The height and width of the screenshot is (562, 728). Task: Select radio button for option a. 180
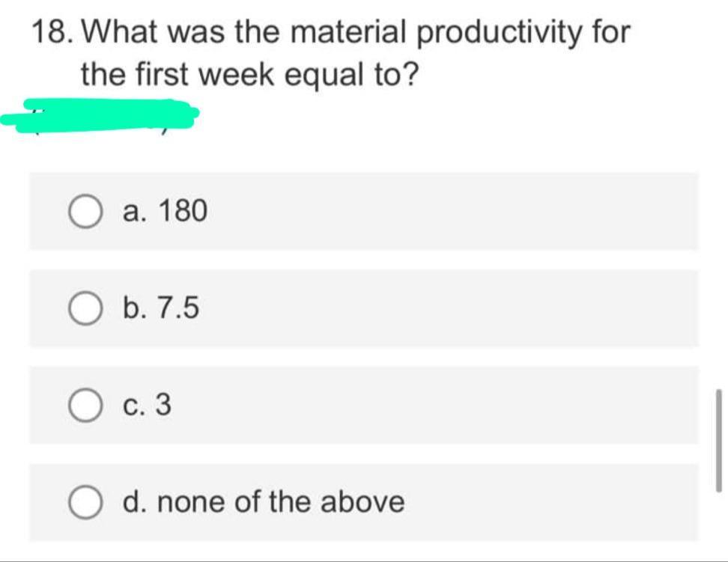tap(85, 210)
